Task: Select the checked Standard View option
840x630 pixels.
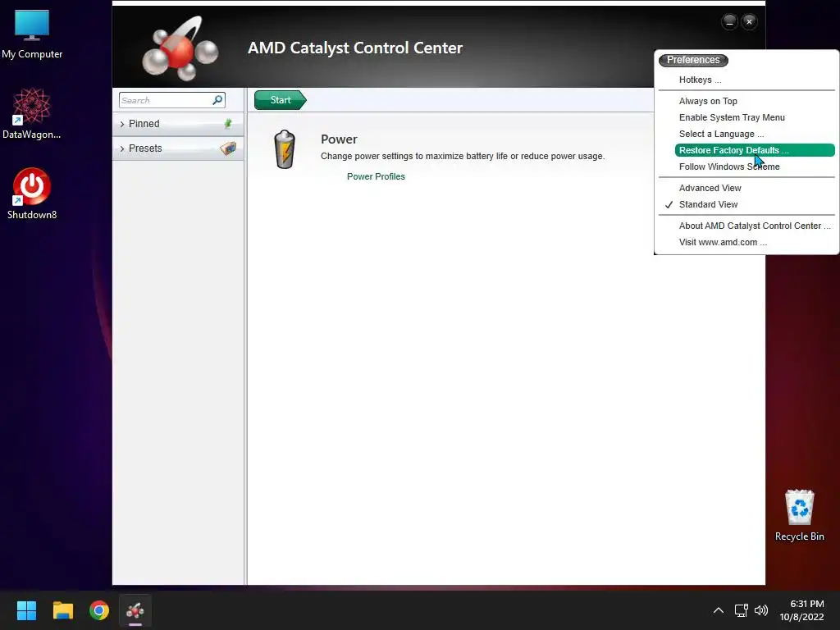Action: [708, 204]
